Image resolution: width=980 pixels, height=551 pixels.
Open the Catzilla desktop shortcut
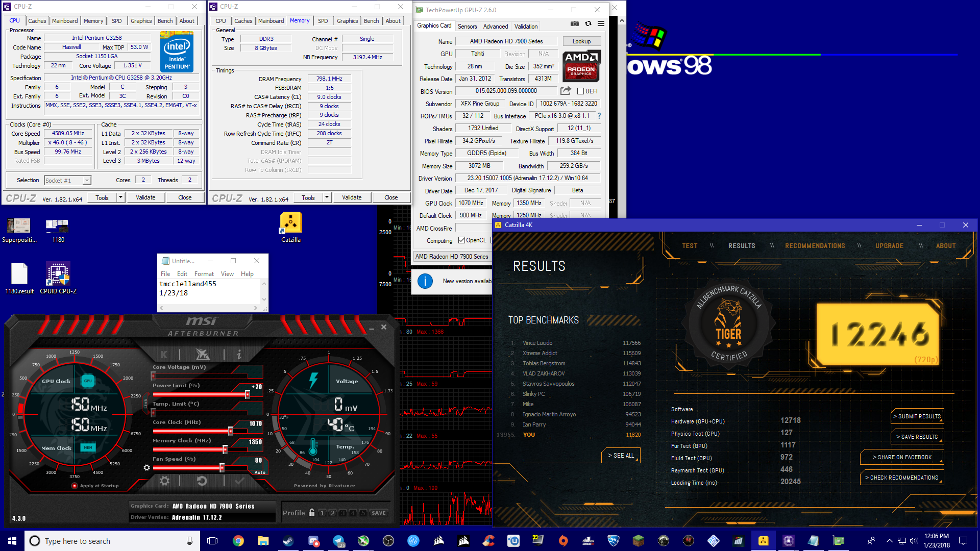coord(291,228)
